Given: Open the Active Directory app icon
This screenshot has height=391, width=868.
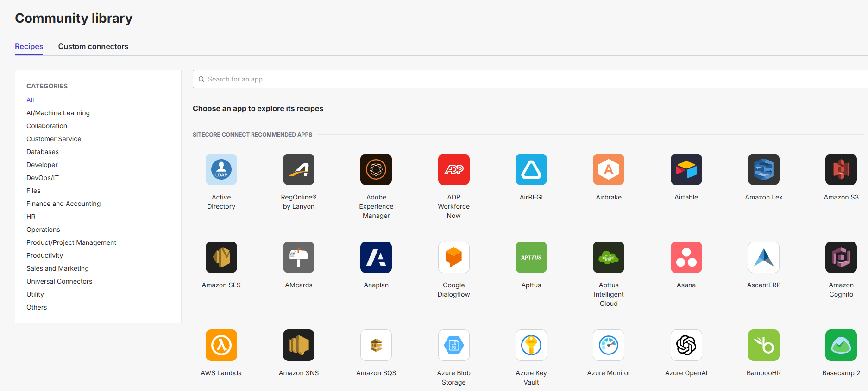Looking at the screenshot, I should click(221, 169).
